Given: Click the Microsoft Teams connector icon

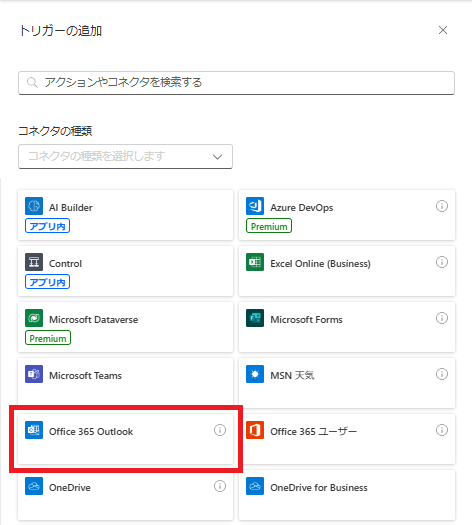Looking at the screenshot, I should coord(34,374).
